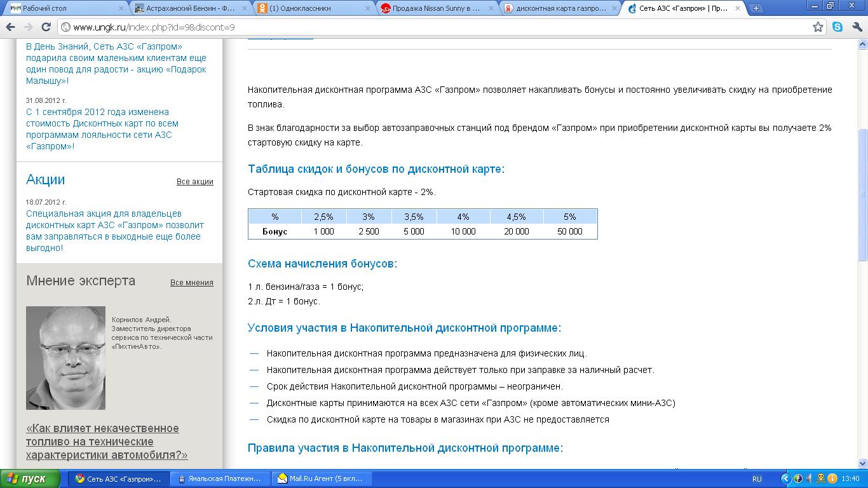Viewport: 868px width, 488px height.
Task: Click the 2 500 bonus cell
Action: (x=369, y=231)
